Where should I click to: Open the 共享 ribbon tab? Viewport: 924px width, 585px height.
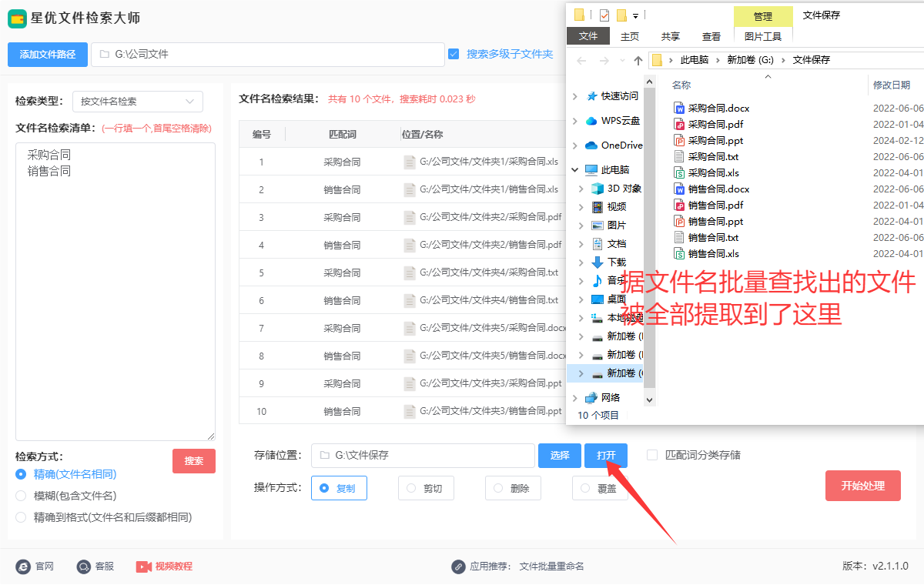click(671, 36)
